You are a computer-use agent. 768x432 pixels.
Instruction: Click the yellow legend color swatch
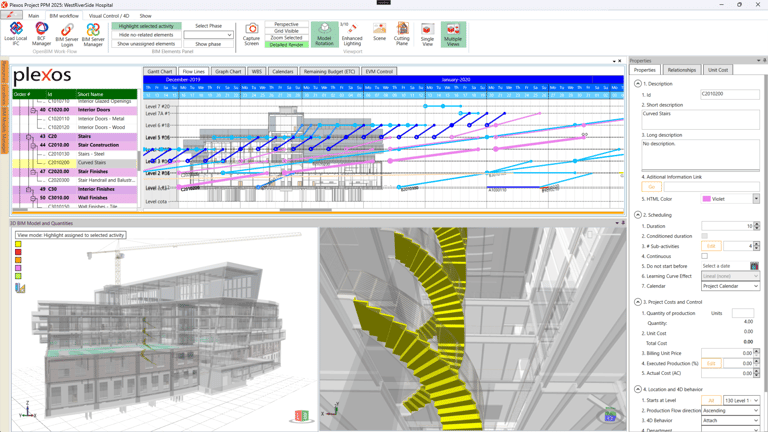click(x=18, y=244)
